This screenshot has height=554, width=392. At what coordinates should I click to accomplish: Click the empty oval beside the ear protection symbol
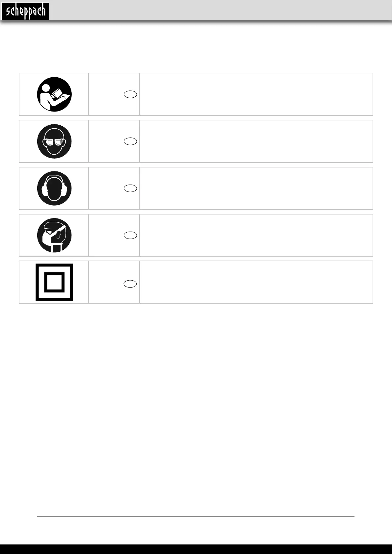tap(130, 188)
